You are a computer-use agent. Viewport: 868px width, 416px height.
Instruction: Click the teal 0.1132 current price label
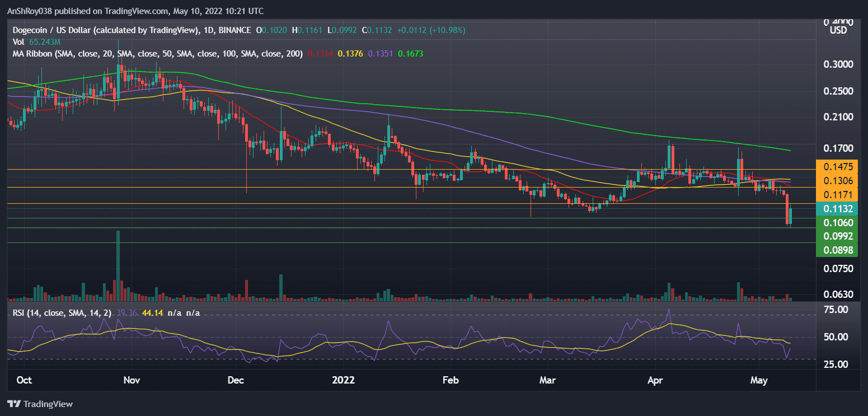coord(839,208)
